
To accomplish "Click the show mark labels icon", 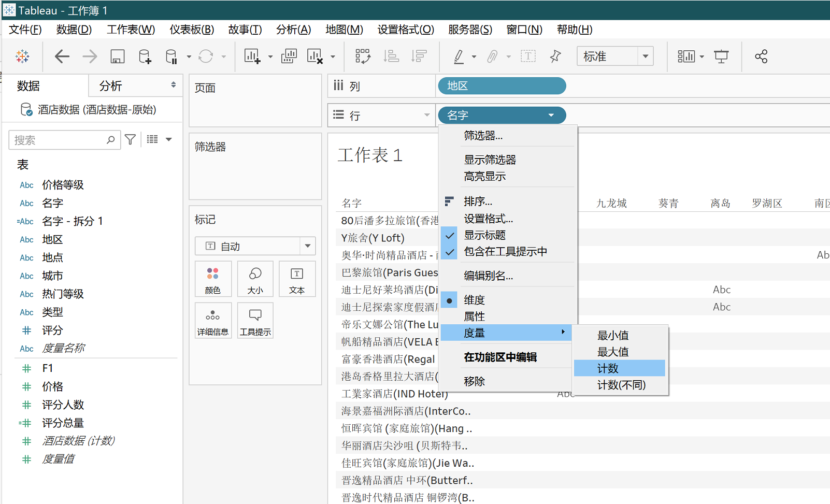I will click(x=528, y=56).
